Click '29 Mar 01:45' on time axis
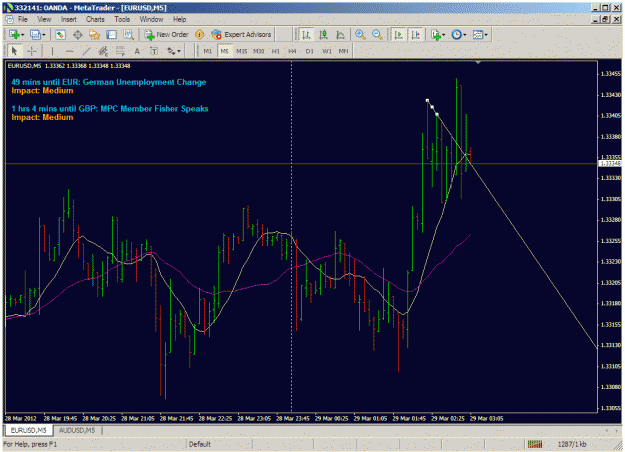Screen dimensions: 625x452 [x=409, y=419]
